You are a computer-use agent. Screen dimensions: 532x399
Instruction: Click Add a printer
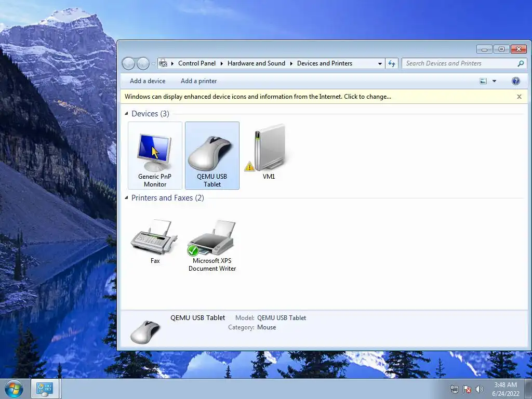tap(198, 81)
